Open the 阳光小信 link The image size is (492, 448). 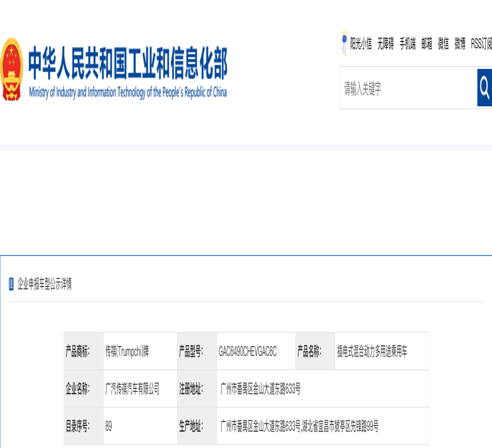point(361,43)
